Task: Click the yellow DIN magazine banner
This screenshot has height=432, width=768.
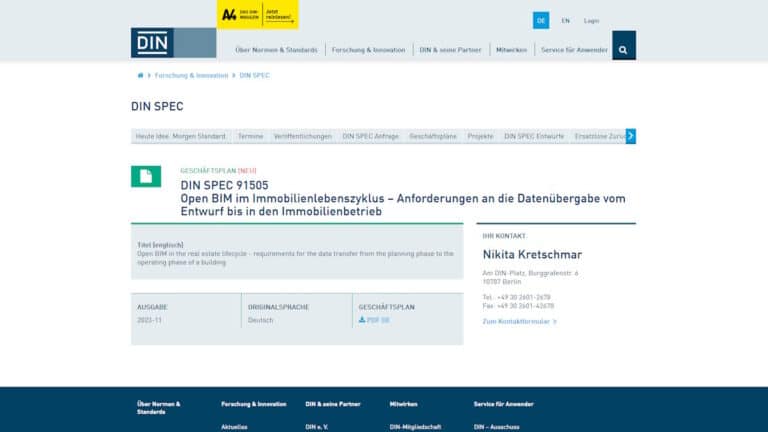Action: tap(258, 15)
